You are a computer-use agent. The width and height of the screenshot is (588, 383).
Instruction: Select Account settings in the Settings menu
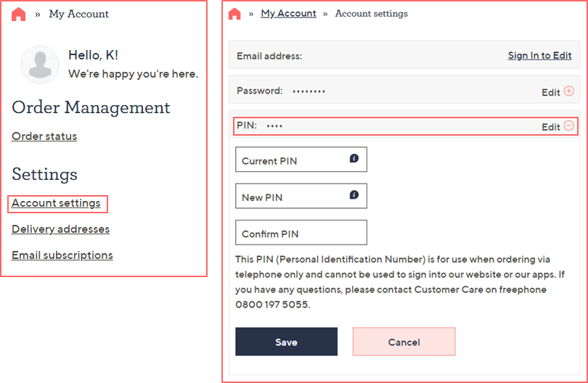click(56, 203)
